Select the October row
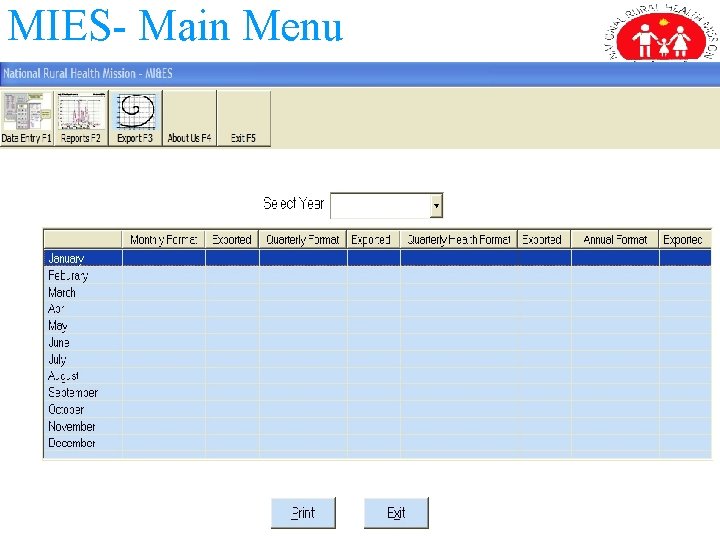Screen dimensions: 720x540 click(377, 409)
